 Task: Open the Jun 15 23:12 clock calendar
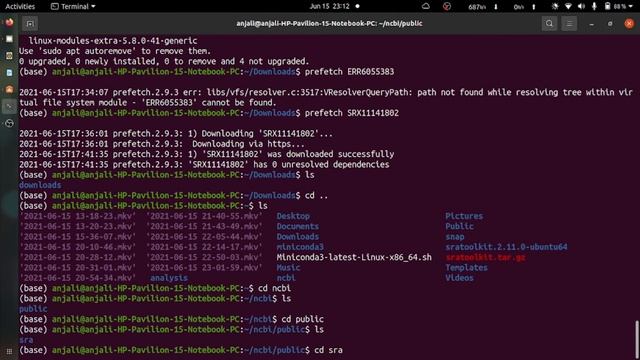pyautogui.click(x=330, y=7)
